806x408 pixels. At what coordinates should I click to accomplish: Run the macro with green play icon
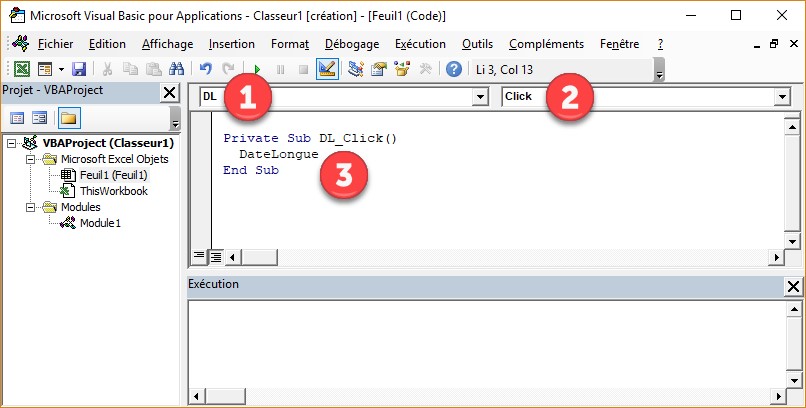[258, 69]
